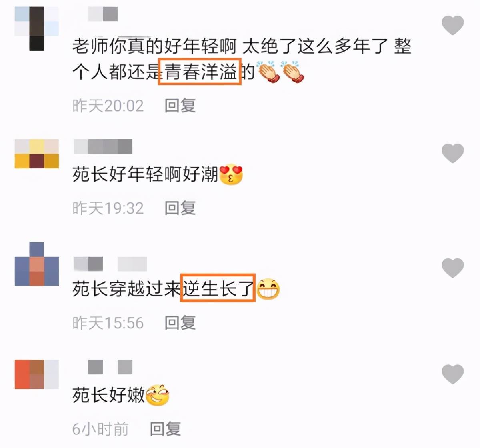The height and width of the screenshot is (448, 480).
Task: Open blue avatar of 穿越过来 commenter
Action: click(x=37, y=264)
